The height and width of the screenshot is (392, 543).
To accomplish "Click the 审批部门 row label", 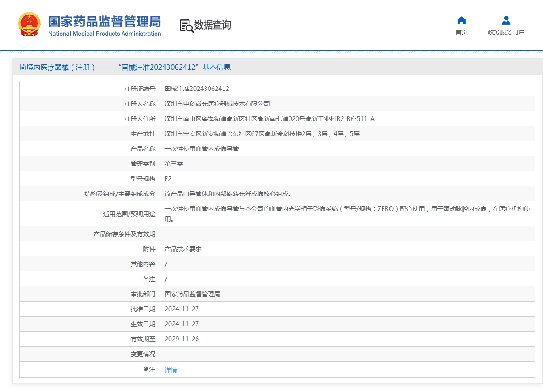I will pyautogui.click(x=143, y=294).
